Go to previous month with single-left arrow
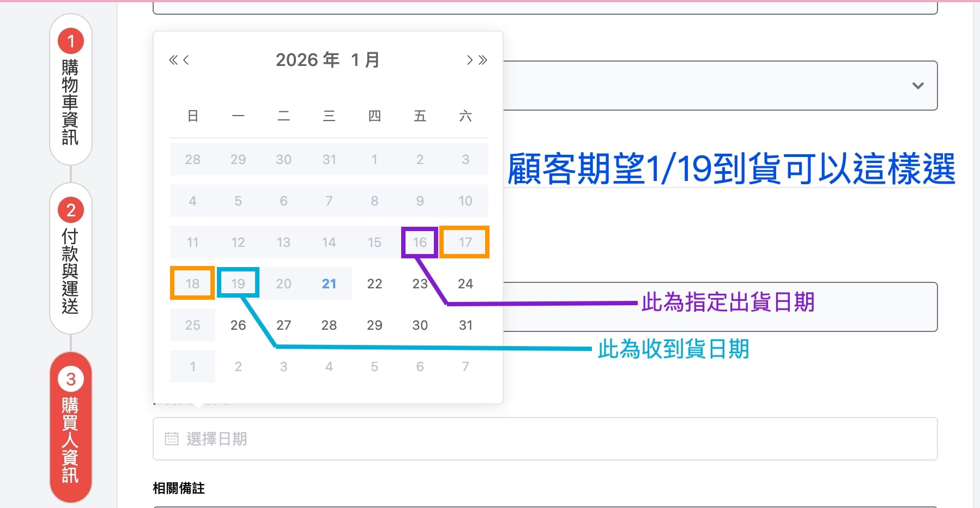980x508 pixels. pos(186,60)
